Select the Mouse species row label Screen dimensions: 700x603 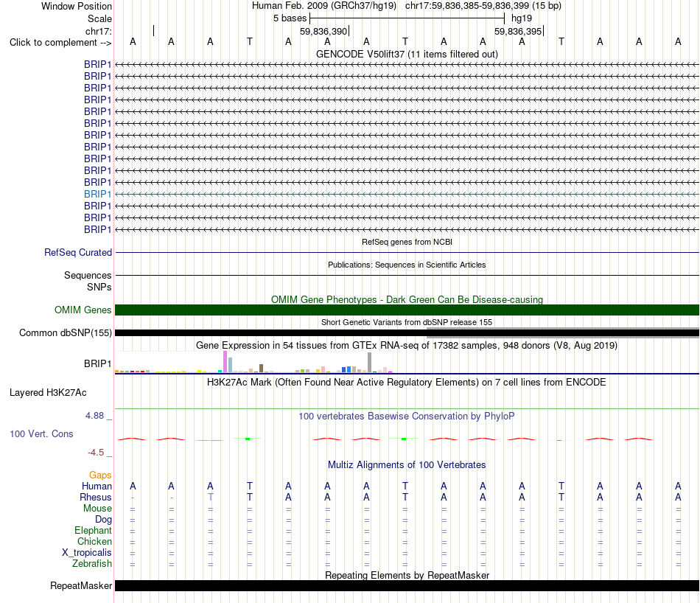click(x=97, y=509)
